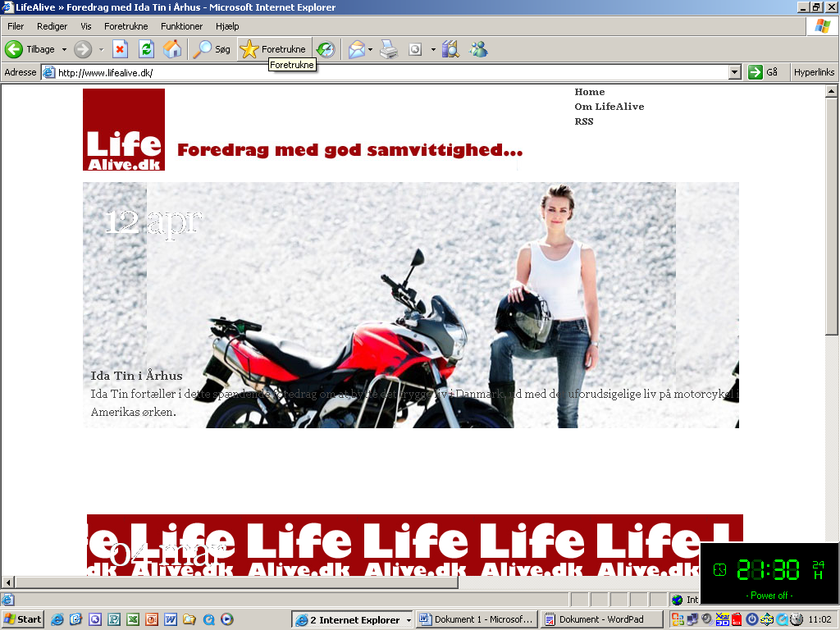Expand the Mail button dropdown arrow
Image resolution: width=840 pixels, height=630 pixels.
coord(371,49)
